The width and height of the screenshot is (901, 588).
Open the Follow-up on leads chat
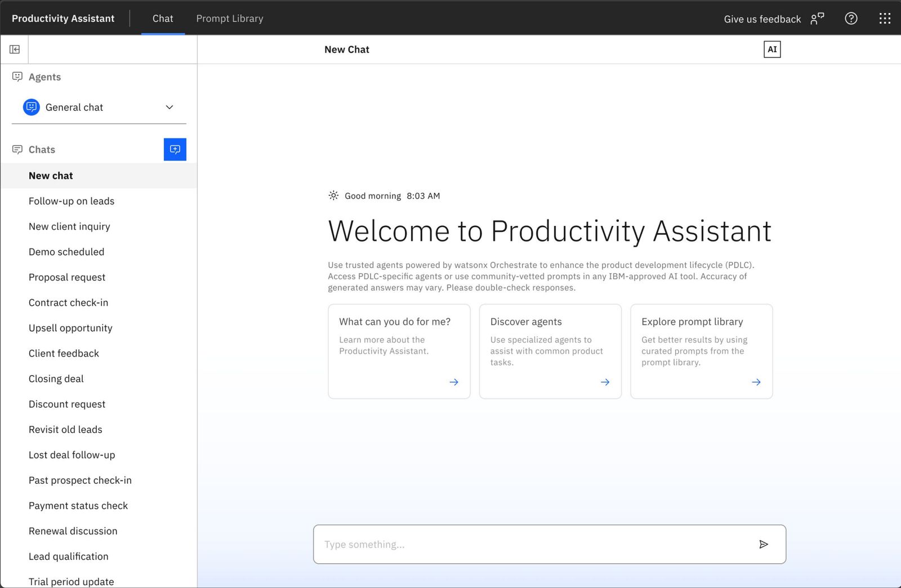pos(99,201)
